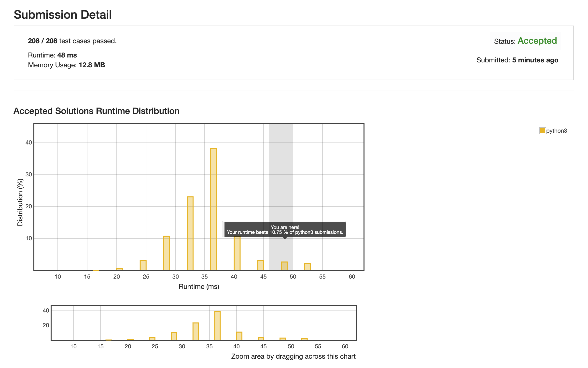588x368 pixels.
Task: Click the python3 legend color swatch
Action: tap(542, 131)
